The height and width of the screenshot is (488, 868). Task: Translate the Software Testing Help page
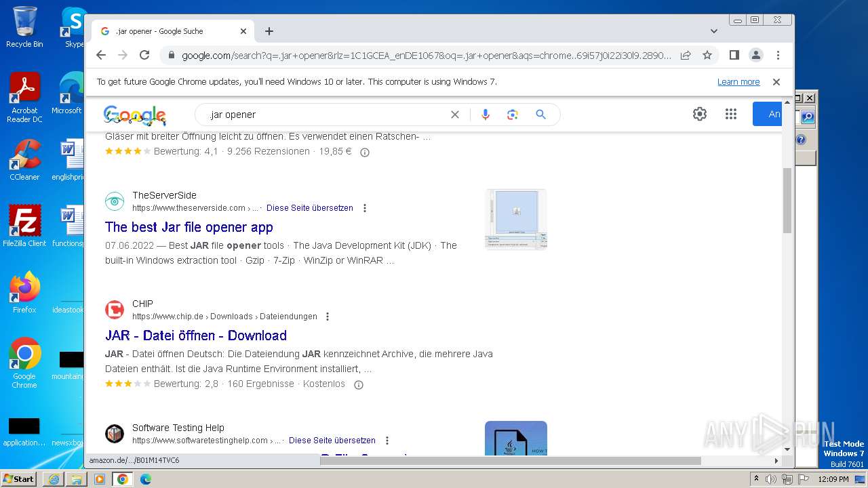pos(332,441)
